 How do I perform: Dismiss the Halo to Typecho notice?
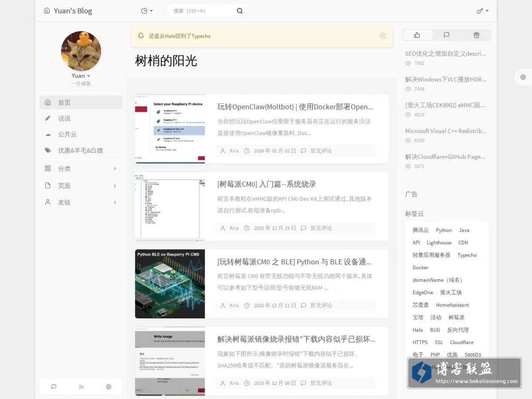pos(383,36)
